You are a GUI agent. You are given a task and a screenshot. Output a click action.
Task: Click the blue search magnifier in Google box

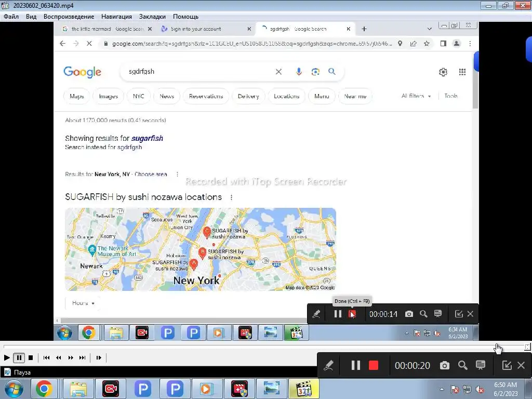coord(332,71)
